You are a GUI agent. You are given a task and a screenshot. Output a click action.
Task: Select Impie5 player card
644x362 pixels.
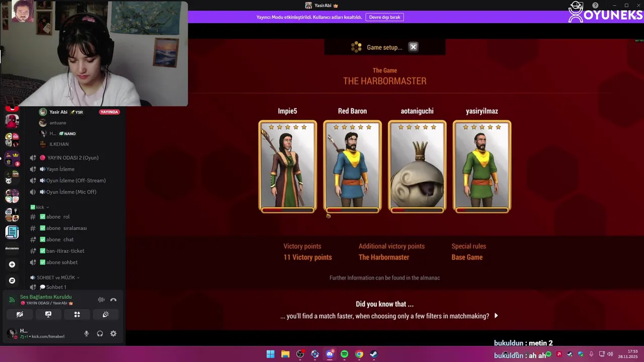pyautogui.click(x=288, y=166)
